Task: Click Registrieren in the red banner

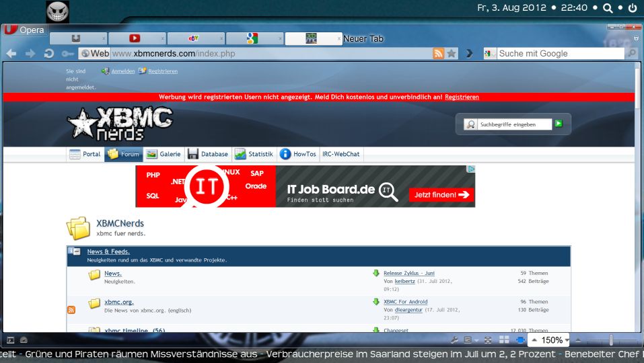Action: (462, 97)
